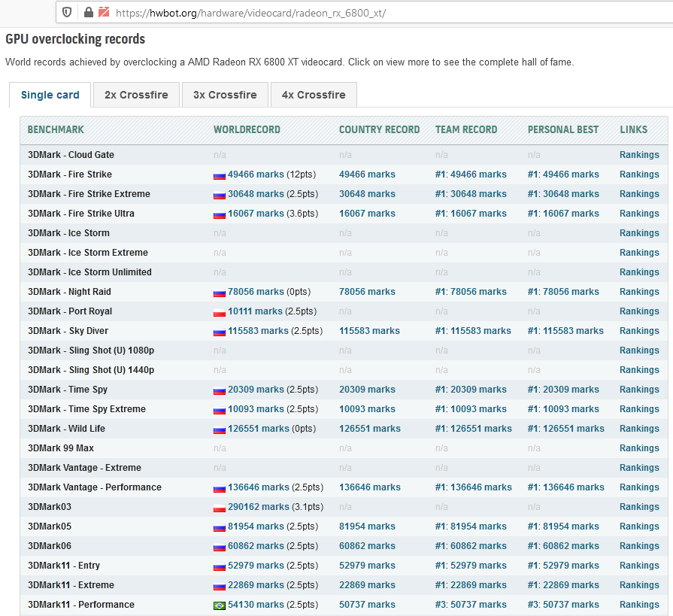The height and width of the screenshot is (616, 673).
Task: Open 78056 marks world record link
Action: point(256,292)
